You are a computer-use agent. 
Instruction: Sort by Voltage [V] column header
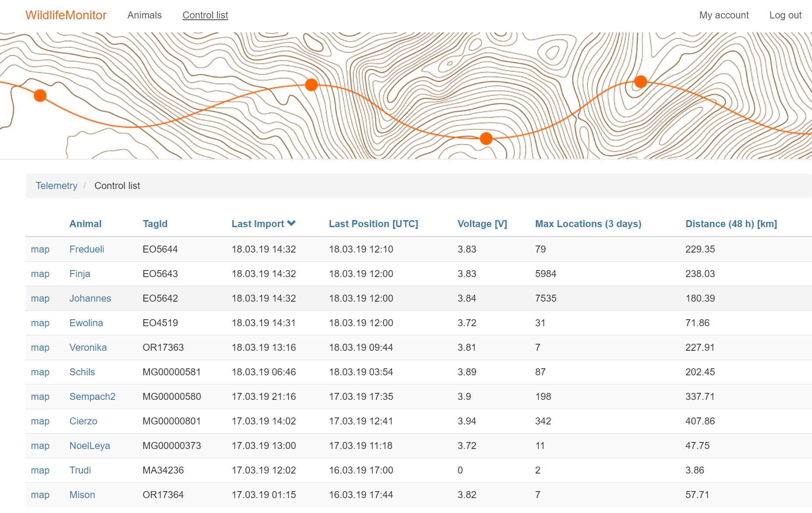click(x=482, y=224)
